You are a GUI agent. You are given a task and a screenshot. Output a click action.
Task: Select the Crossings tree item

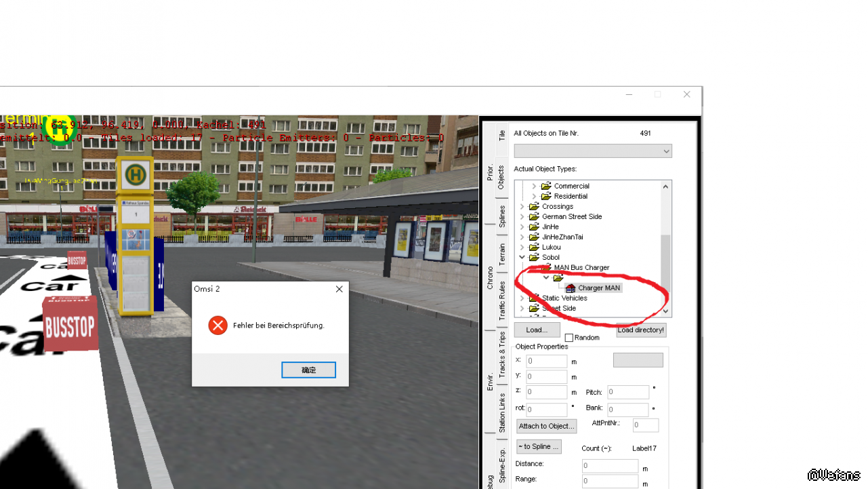(x=558, y=206)
